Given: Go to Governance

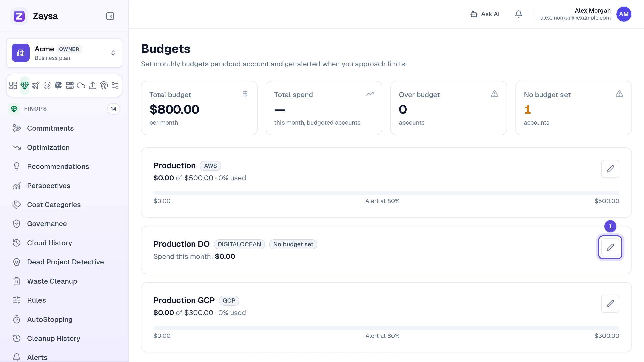Looking at the screenshot, I should [x=64, y=224].
